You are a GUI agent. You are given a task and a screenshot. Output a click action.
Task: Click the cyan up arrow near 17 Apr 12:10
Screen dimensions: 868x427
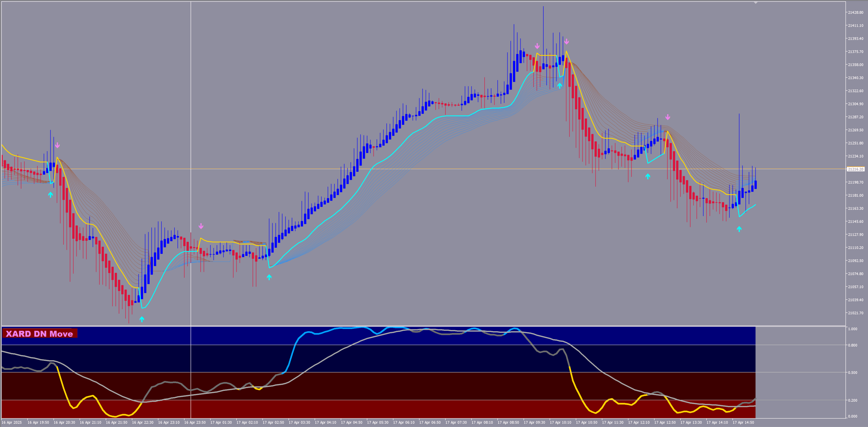(x=648, y=176)
